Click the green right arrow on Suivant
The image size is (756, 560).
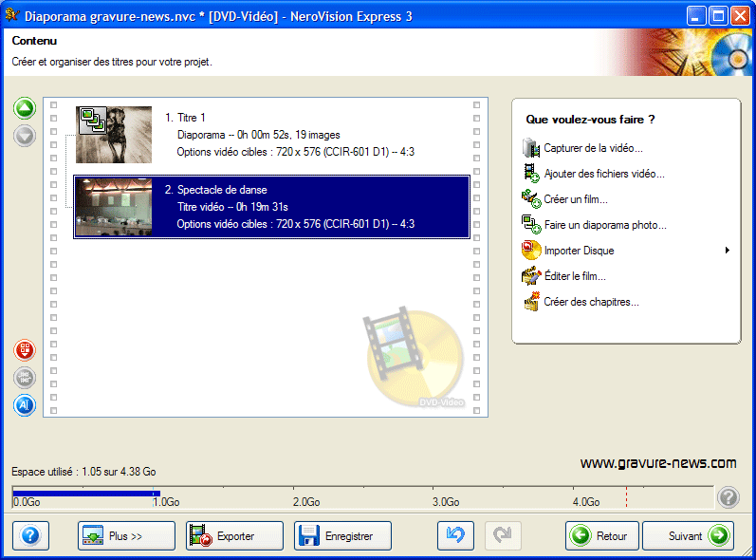click(719, 535)
